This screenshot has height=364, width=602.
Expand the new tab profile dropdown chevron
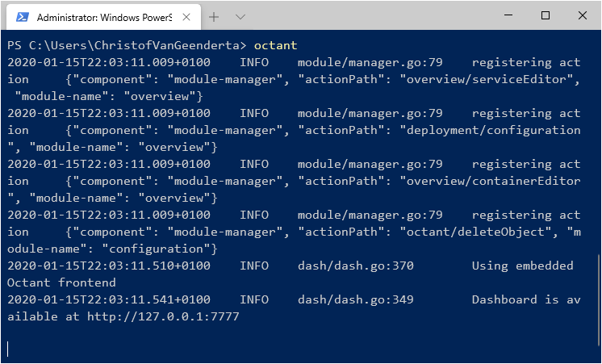[240, 17]
